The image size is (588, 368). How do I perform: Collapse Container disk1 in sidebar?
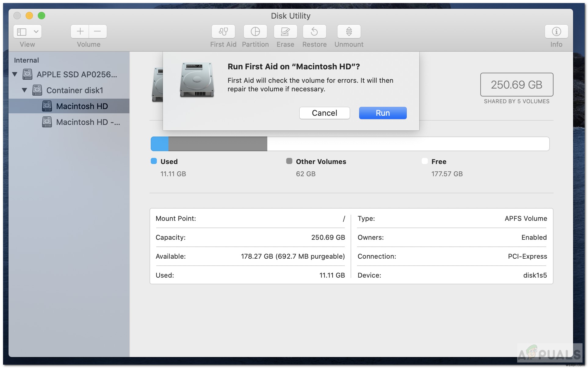click(x=25, y=90)
